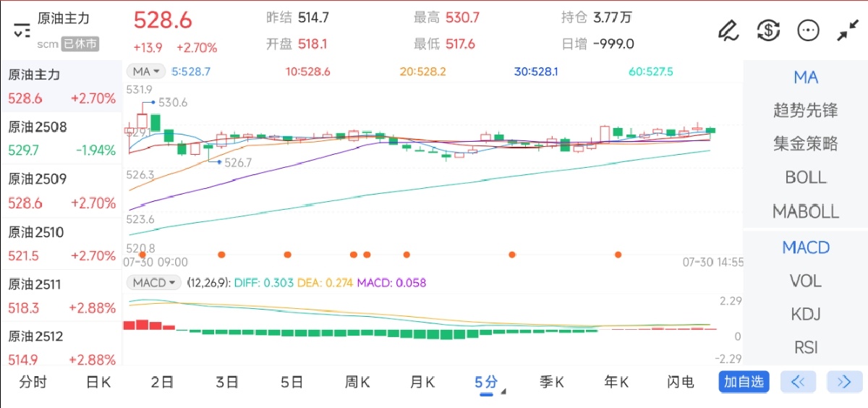Open the MACD sub-chart indicator dropdown
The width and height of the screenshot is (868, 408).
[154, 283]
